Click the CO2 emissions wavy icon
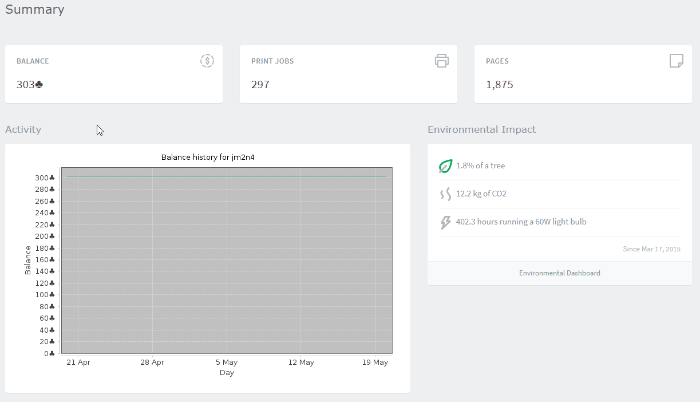700x402 pixels. 445,194
